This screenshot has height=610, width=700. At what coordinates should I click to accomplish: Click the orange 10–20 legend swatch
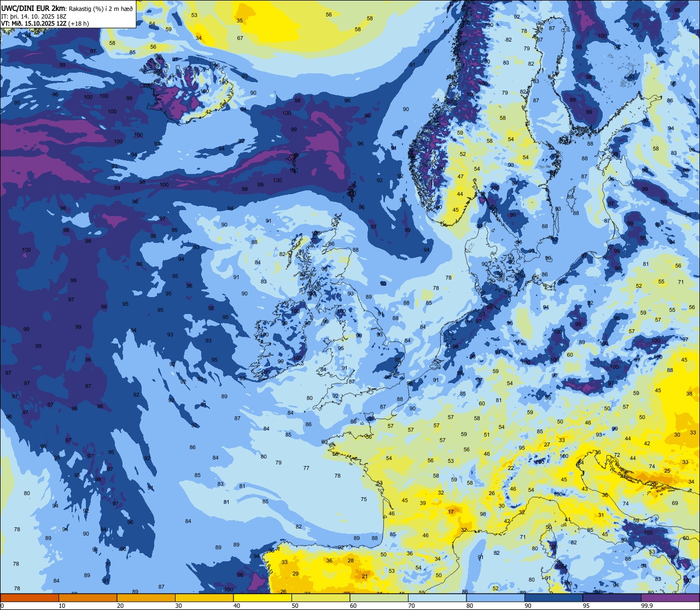(x=87, y=597)
